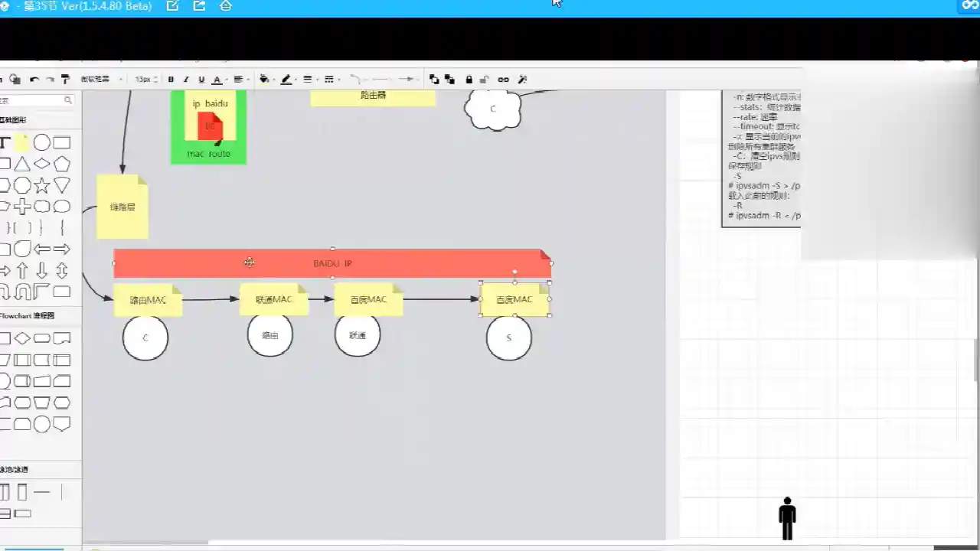Screen dimensions: 980x551
Task: Click the undo arrow in the toolbar
Action: tap(34, 80)
